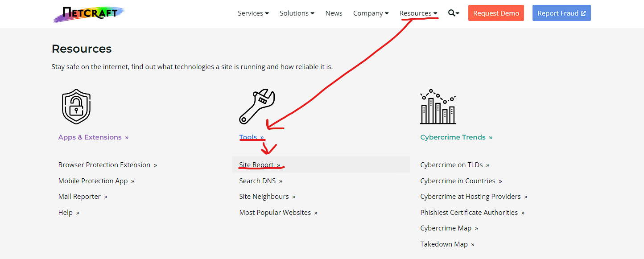Click the Netcraft logo

coord(88,14)
